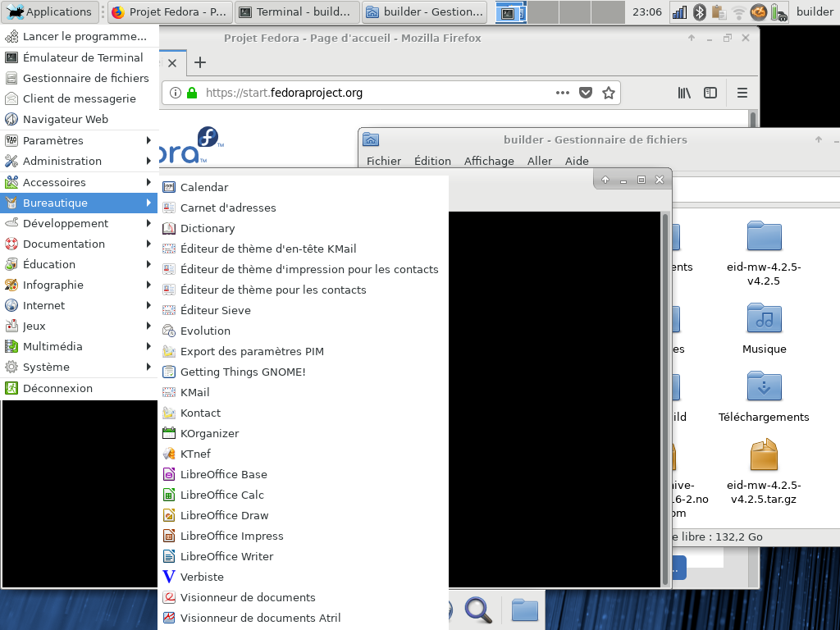Open Navigateur Web entry
This screenshot has height=630, width=840.
pyautogui.click(x=80, y=119)
